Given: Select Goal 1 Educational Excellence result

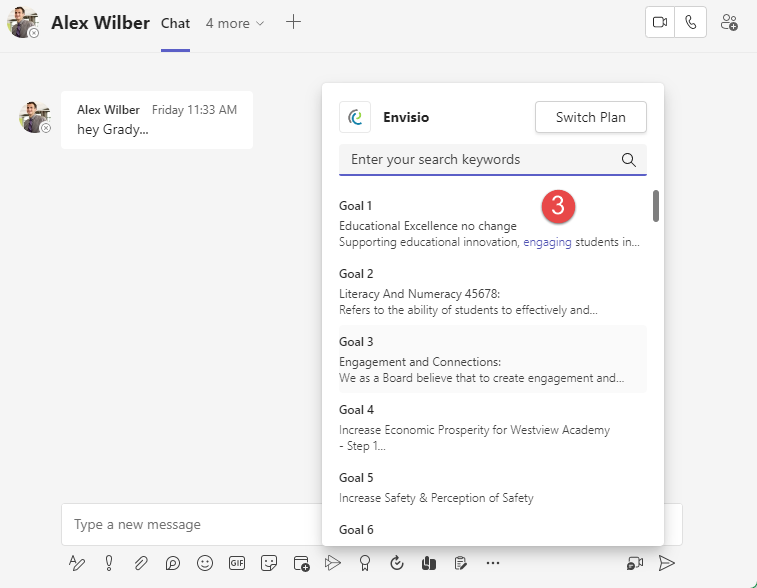Looking at the screenshot, I should 492,224.
